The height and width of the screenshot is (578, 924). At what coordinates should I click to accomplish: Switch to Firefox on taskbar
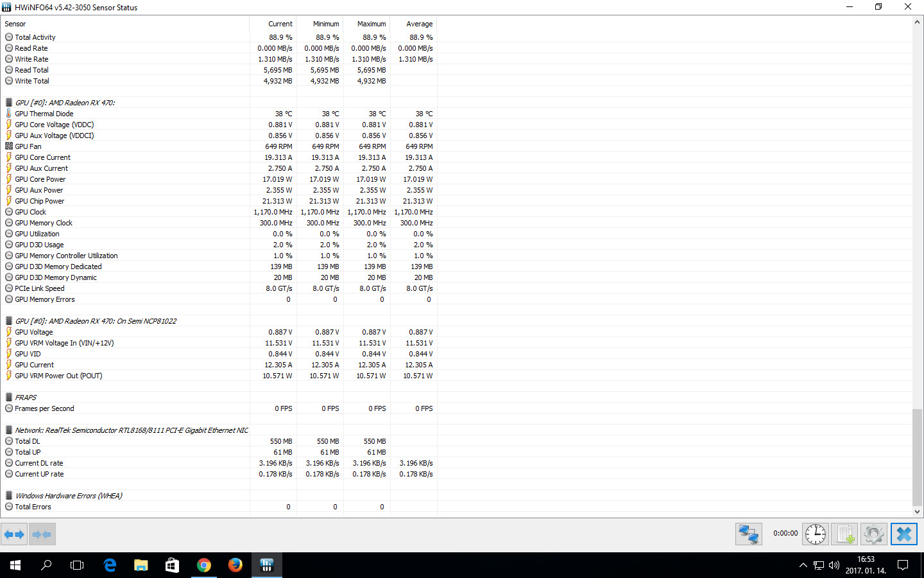click(235, 565)
